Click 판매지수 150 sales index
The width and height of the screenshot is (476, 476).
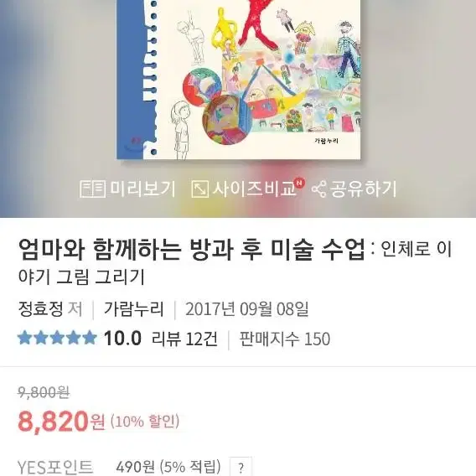(x=285, y=339)
